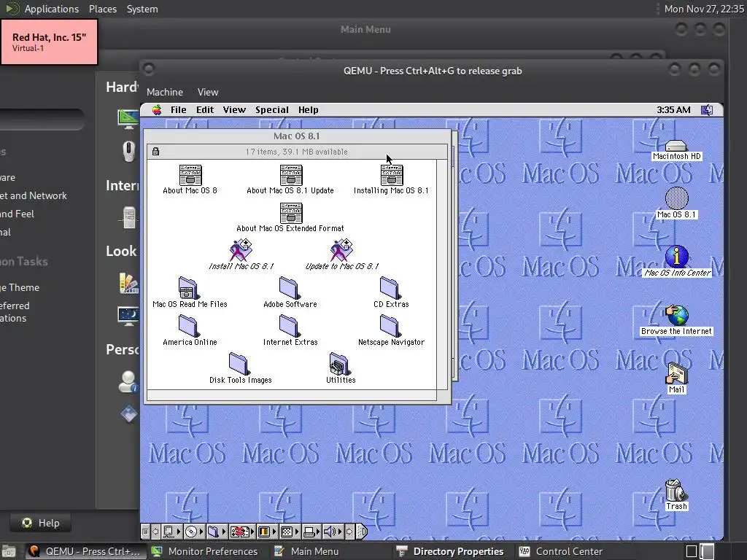The height and width of the screenshot is (560, 747).
Task: Click the Help button in Control Center
Action: point(41,523)
